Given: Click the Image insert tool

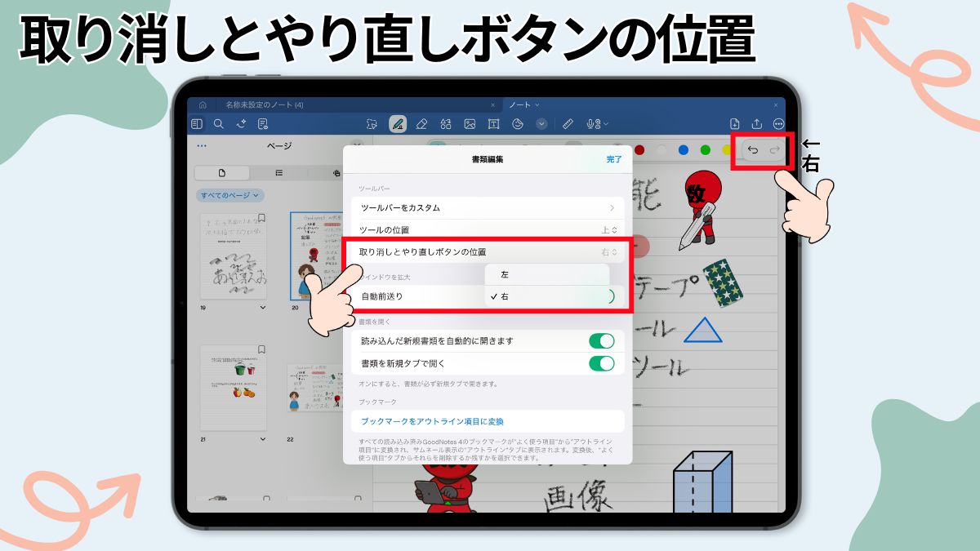Looking at the screenshot, I should [x=470, y=124].
